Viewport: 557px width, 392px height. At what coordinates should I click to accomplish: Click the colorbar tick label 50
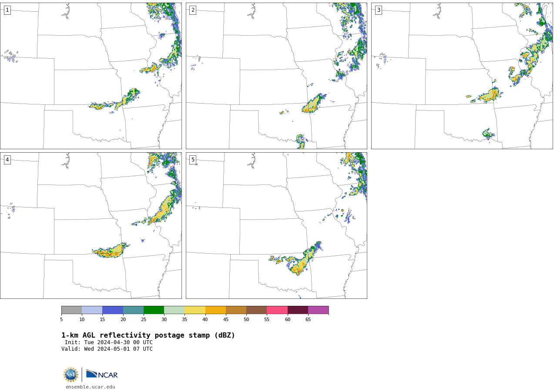[246, 319]
